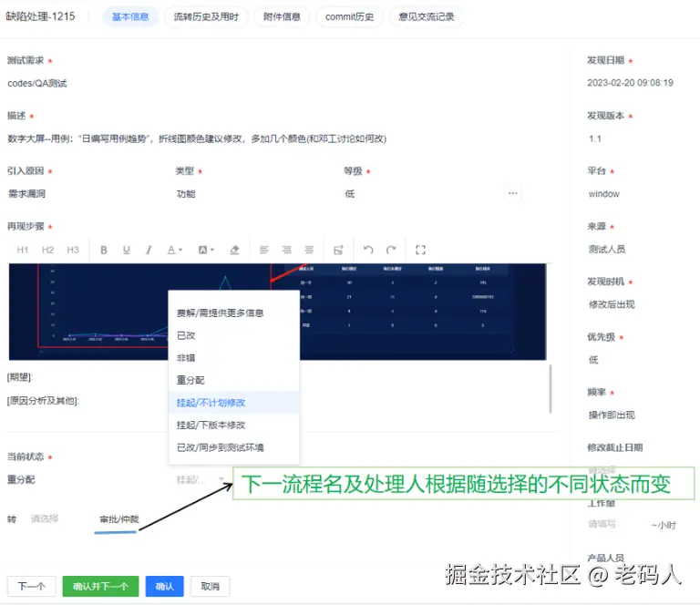Switch to 基本信息 tab
Viewport: 700px width, 605px height.
[x=130, y=17]
